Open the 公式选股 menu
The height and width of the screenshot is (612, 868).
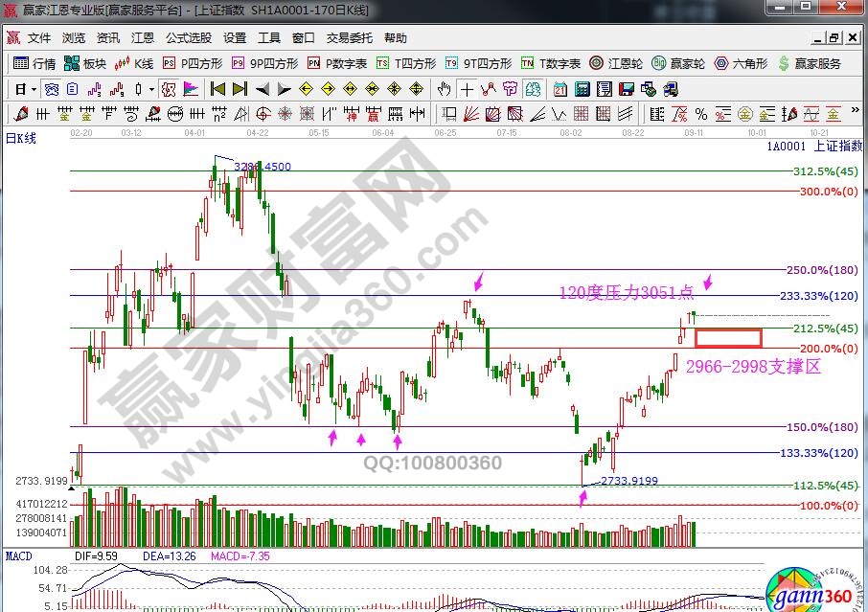(x=188, y=38)
